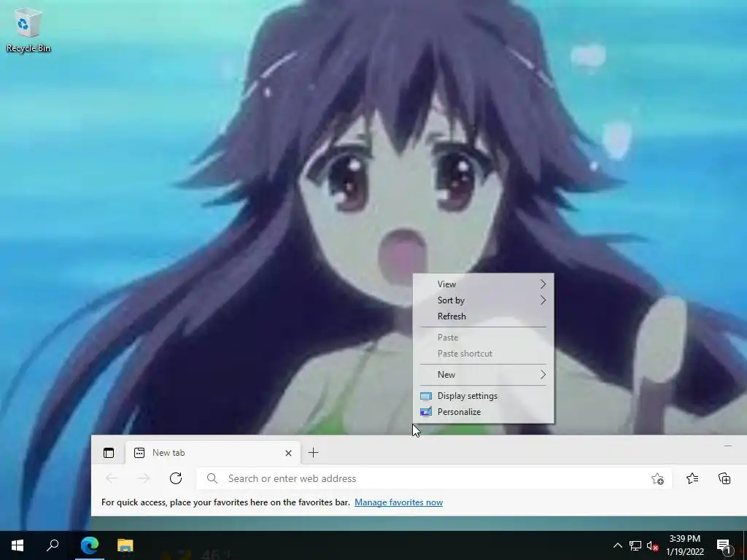
Task: Open Windows taskbar search
Action: click(x=53, y=545)
